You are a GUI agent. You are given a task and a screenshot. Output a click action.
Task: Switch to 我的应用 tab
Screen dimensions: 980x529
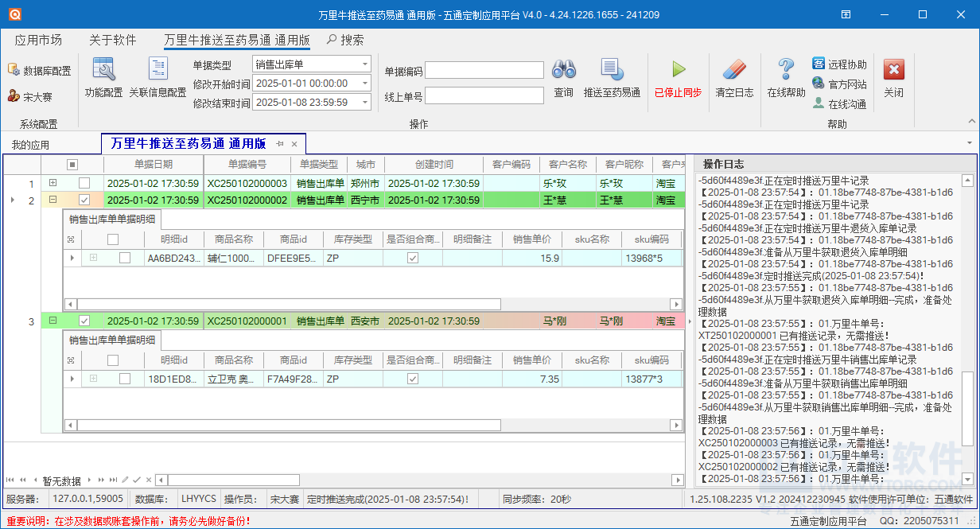coord(30,145)
